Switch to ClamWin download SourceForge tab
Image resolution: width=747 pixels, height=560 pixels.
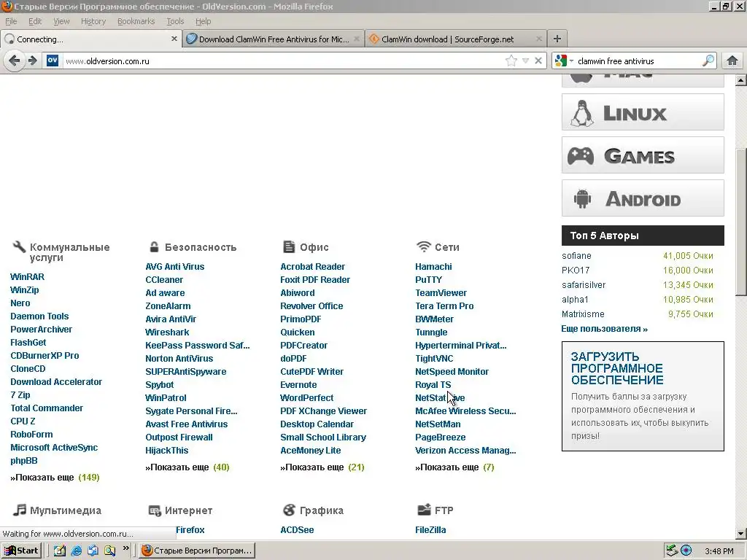[x=455, y=39]
